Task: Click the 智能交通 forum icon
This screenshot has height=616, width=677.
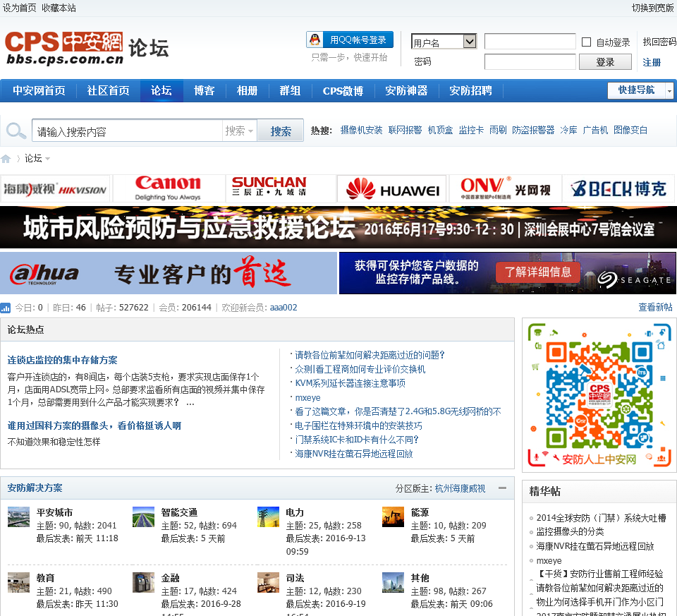Action: tap(143, 517)
